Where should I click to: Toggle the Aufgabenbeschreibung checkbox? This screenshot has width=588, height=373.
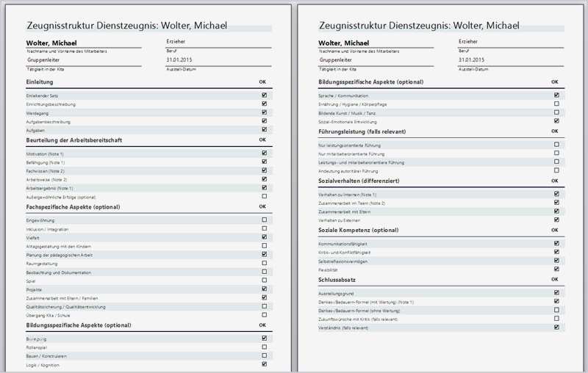(x=265, y=121)
